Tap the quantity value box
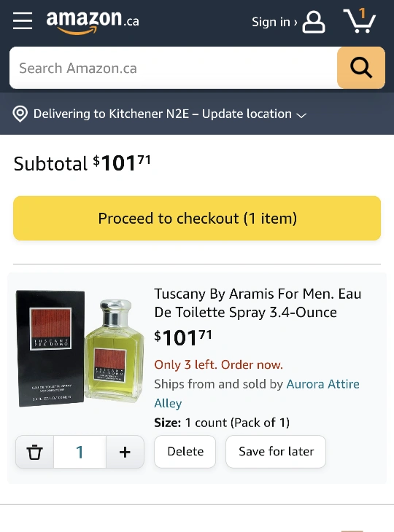This screenshot has height=532, width=394. [x=80, y=452]
